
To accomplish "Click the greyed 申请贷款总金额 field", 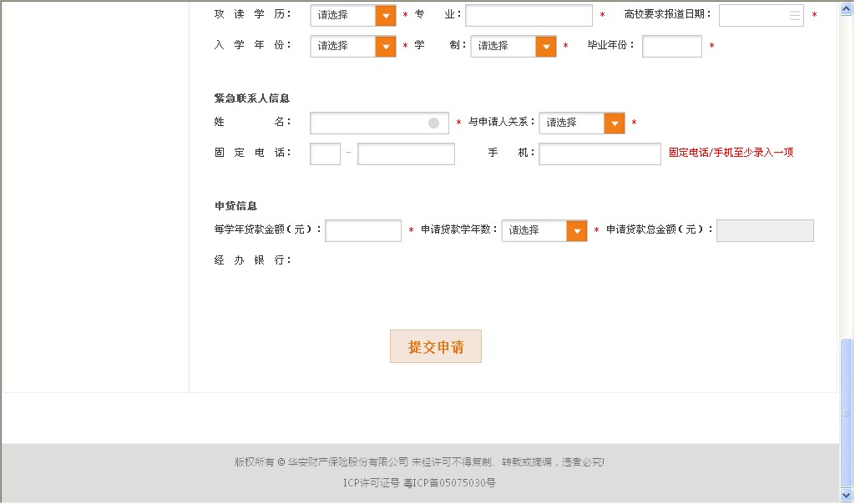I will [x=765, y=231].
